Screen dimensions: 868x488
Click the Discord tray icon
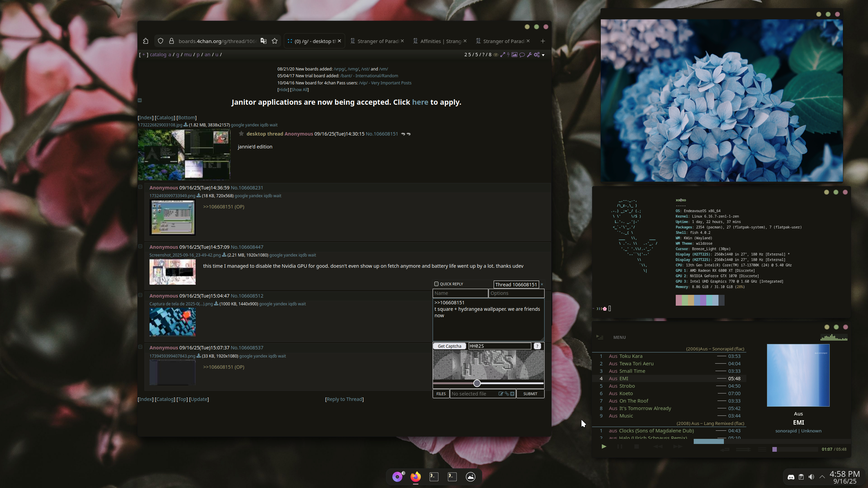click(x=791, y=477)
